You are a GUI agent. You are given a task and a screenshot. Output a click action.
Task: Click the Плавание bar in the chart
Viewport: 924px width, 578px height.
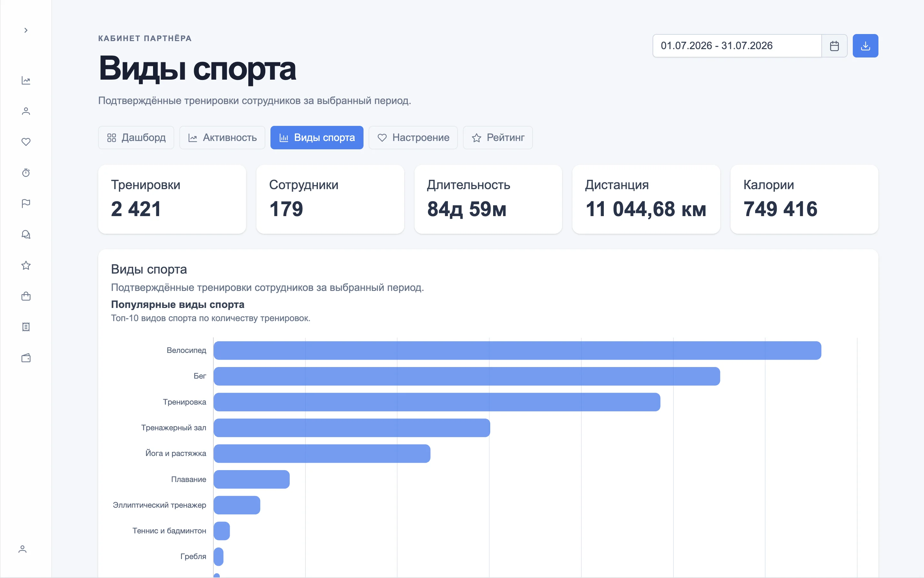(x=252, y=479)
